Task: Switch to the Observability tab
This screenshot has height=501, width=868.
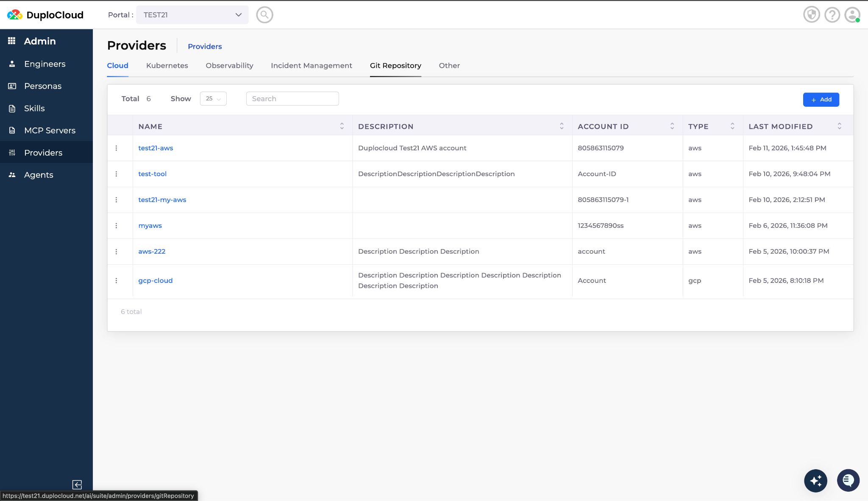Action: click(x=229, y=66)
